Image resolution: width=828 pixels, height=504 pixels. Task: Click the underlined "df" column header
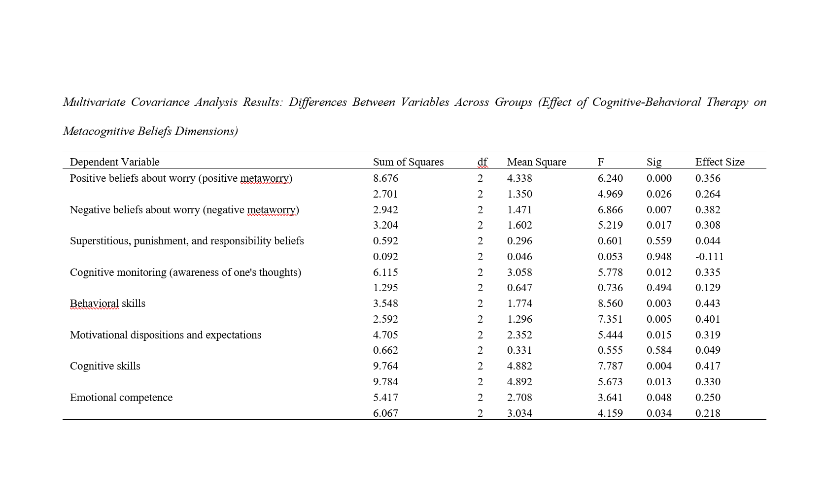click(482, 162)
